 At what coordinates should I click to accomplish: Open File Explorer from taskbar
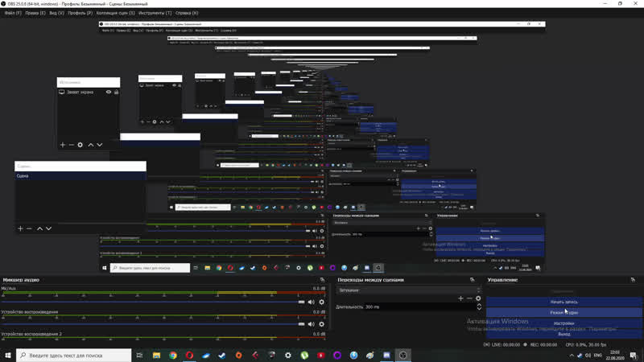(156, 356)
